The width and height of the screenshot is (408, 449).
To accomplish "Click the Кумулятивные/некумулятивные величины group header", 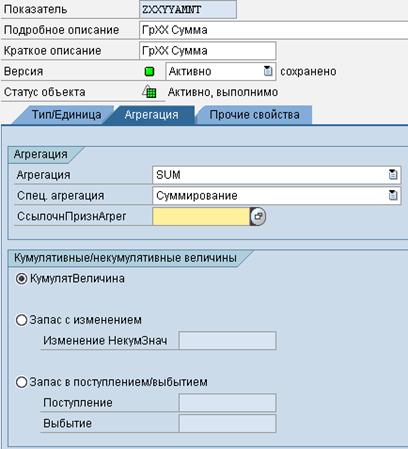I will [x=125, y=258].
